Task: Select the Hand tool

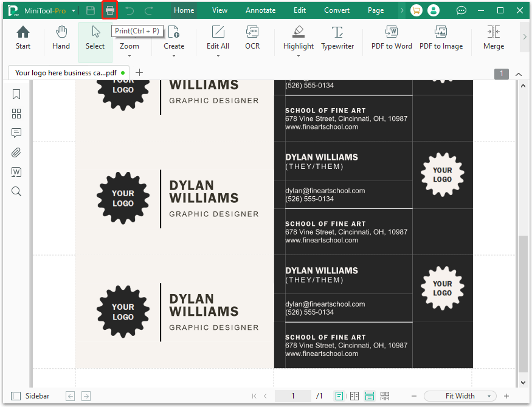Action: 61,38
